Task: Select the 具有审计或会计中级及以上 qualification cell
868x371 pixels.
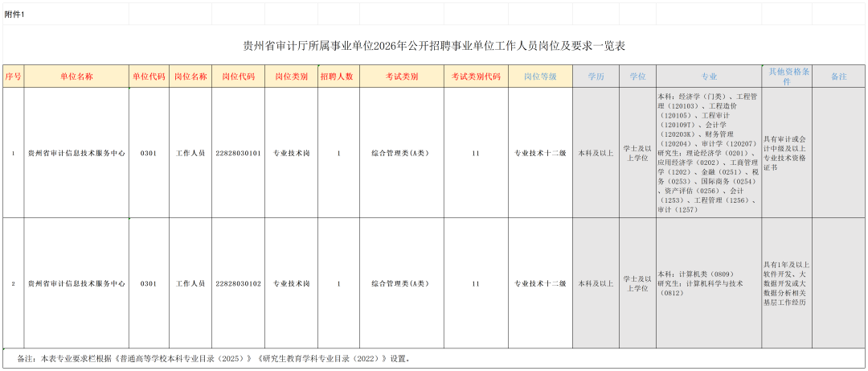Action: (787, 153)
